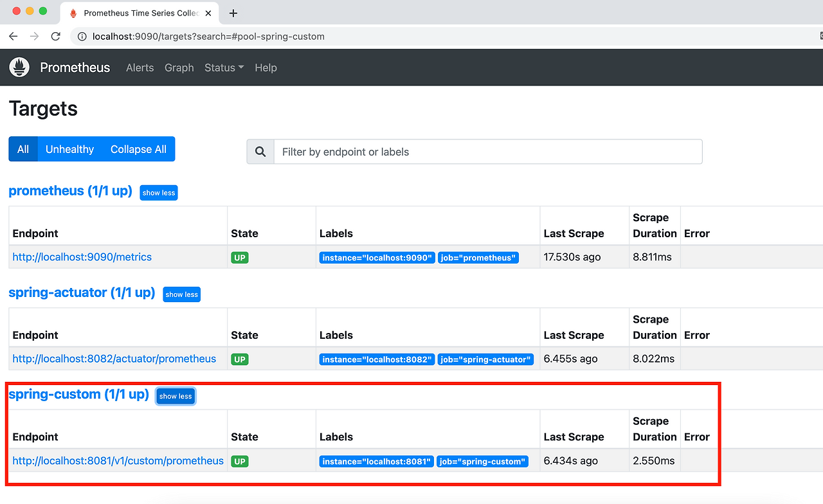Image resolution: width=823 pixels, height=504 pixels.
Task: Click the 2.550ms scrape duration value
Action: tap(654, 461)
